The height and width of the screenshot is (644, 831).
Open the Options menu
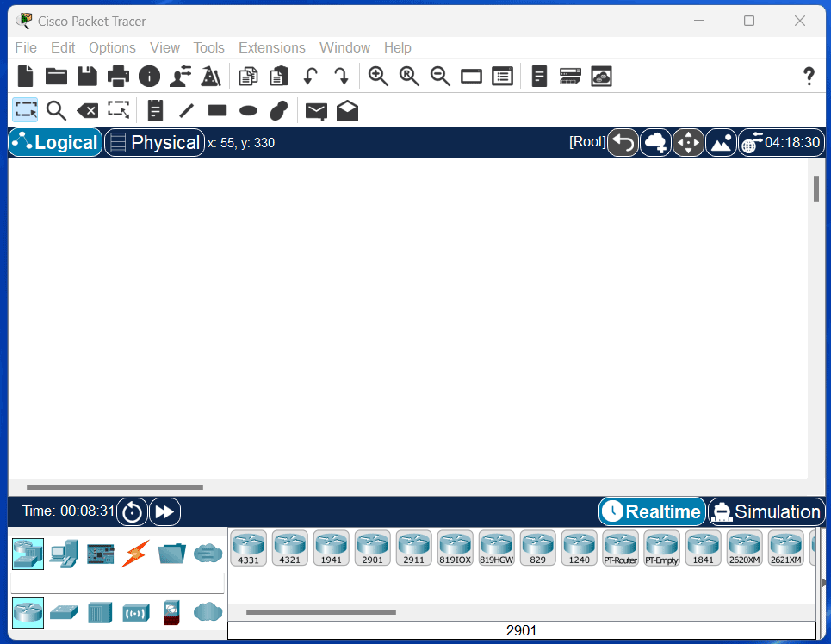112,47
